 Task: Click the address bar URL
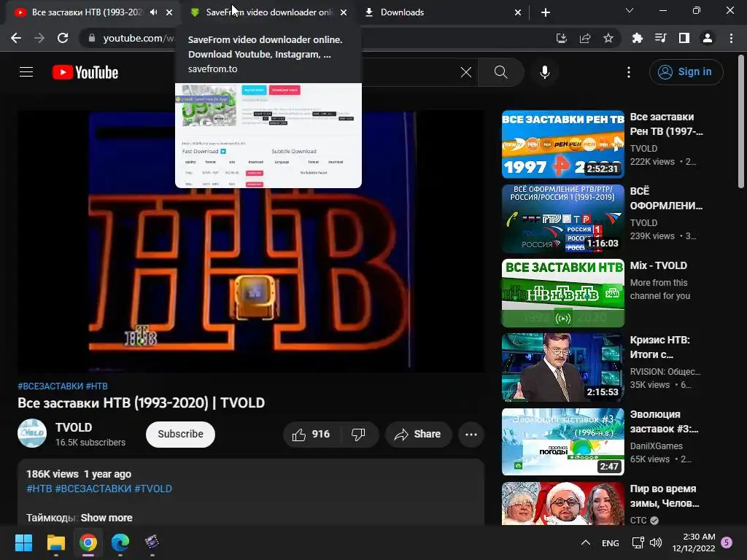[x=138, y=38]
